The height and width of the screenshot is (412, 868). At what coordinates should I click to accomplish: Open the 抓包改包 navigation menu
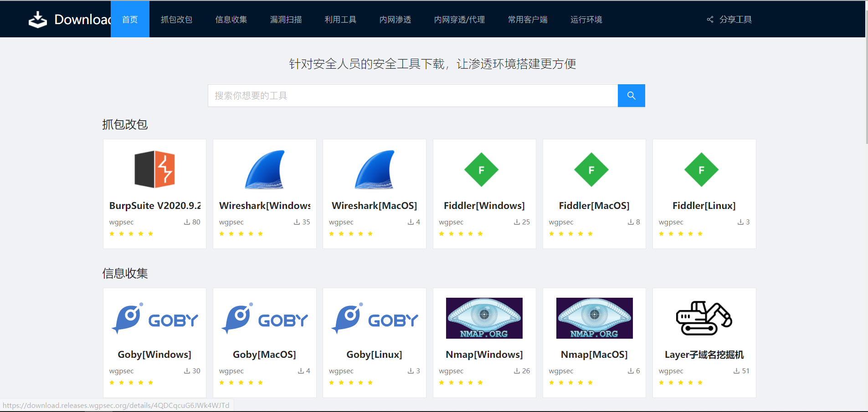coord(176,20)
